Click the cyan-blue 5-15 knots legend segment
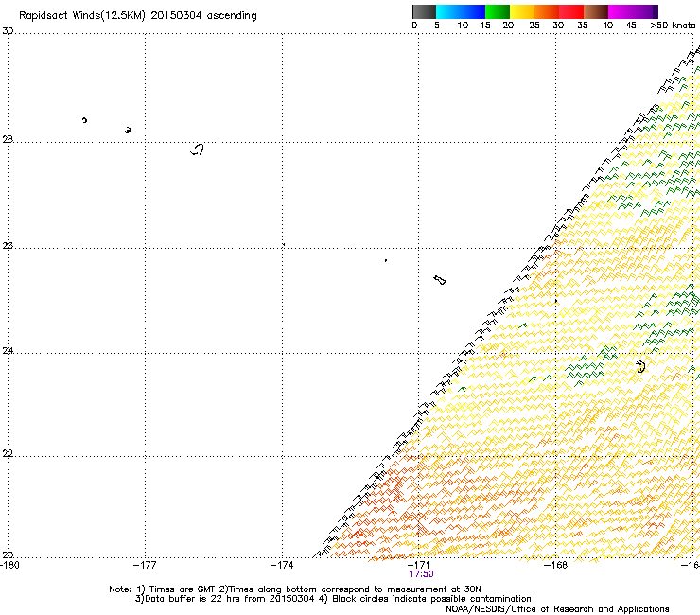Viewport: 700px width, 615px height. pyautogui.click(x=461, y=11)
